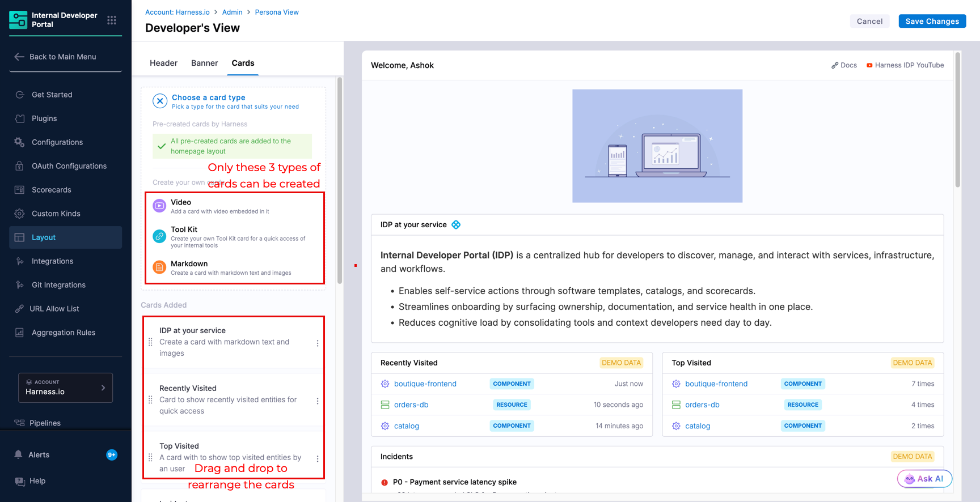Click the 9+ alerts notification badge
Image resolution: width=980 pixels, height=502 pixels.
[112, 454]
